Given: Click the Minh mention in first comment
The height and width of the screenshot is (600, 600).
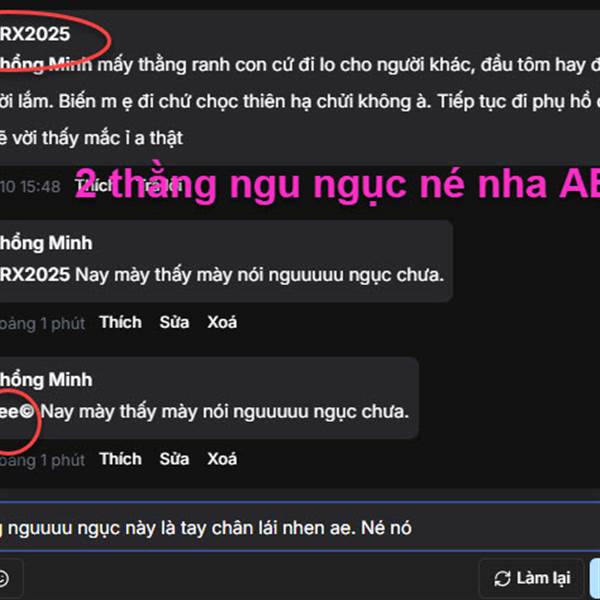Looking at the screenshot, I should (46, 65).
